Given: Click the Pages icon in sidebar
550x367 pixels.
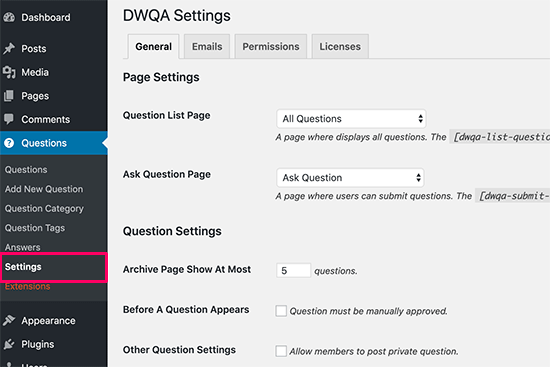Looking at the screenshot, I should point(9,96).
